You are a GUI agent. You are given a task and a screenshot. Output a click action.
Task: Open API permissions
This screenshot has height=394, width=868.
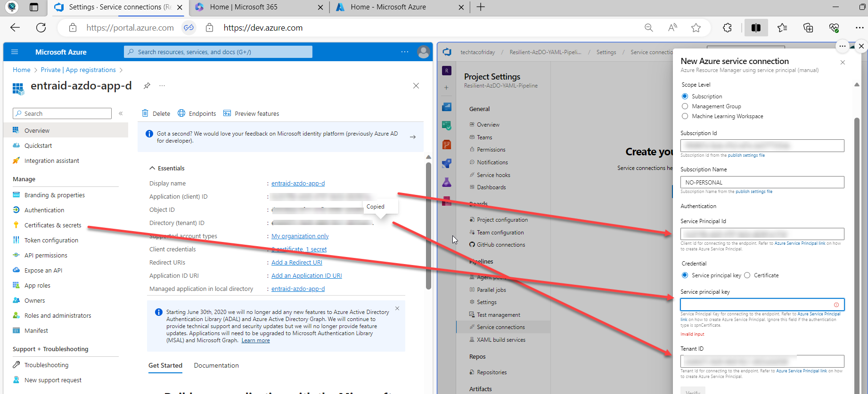(46, 255)
